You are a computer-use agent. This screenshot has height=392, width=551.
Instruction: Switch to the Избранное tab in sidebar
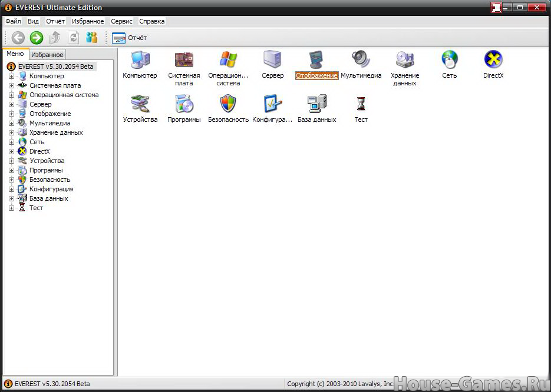tap(47, 55)
